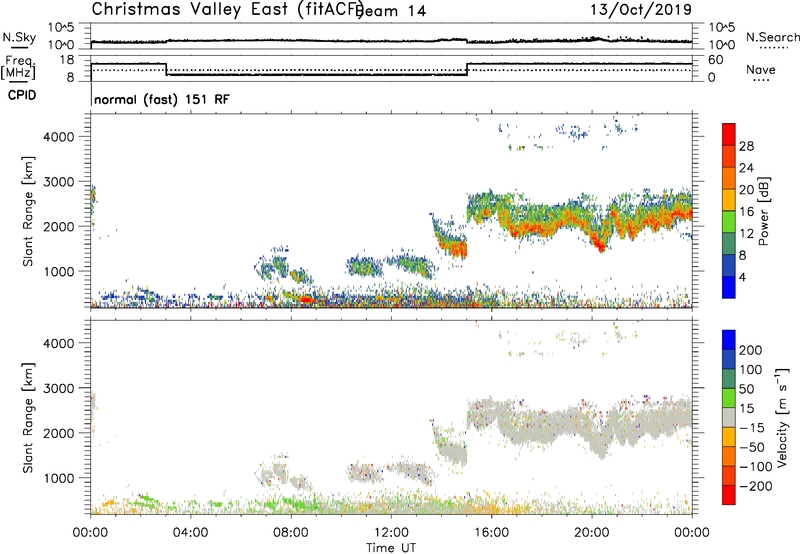Viewport: 800px width, 554px height.
Task: Click the '04:00' time axis label
Action: pos(191,533)
